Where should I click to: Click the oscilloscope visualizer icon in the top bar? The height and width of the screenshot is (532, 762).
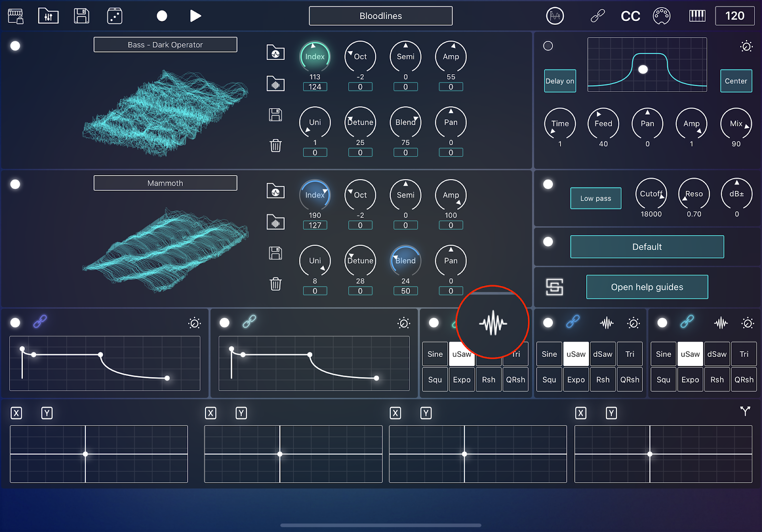pos(554,16)
